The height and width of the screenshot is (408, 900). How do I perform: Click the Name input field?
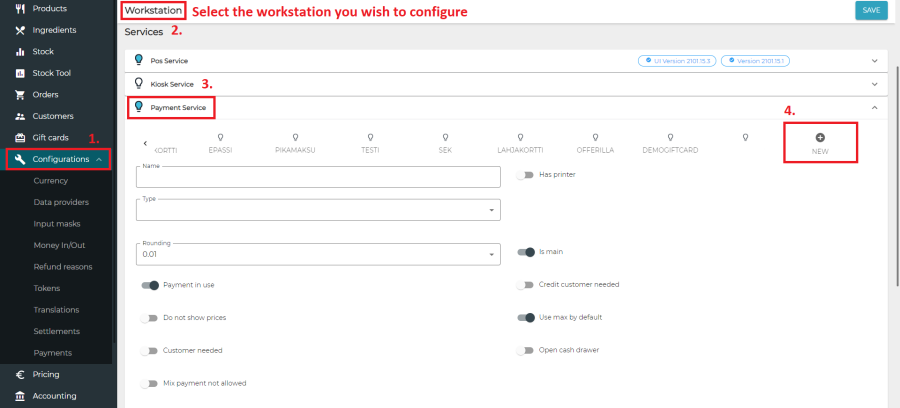click(x=317, y=177)
